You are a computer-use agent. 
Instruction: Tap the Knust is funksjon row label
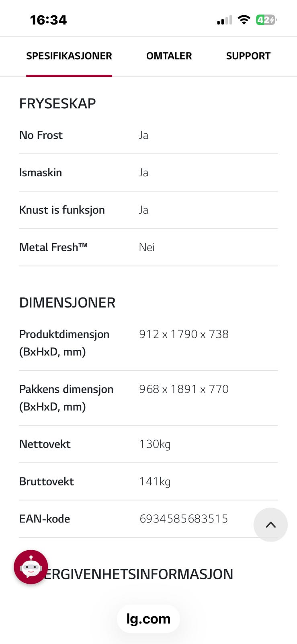coord(62,210)
